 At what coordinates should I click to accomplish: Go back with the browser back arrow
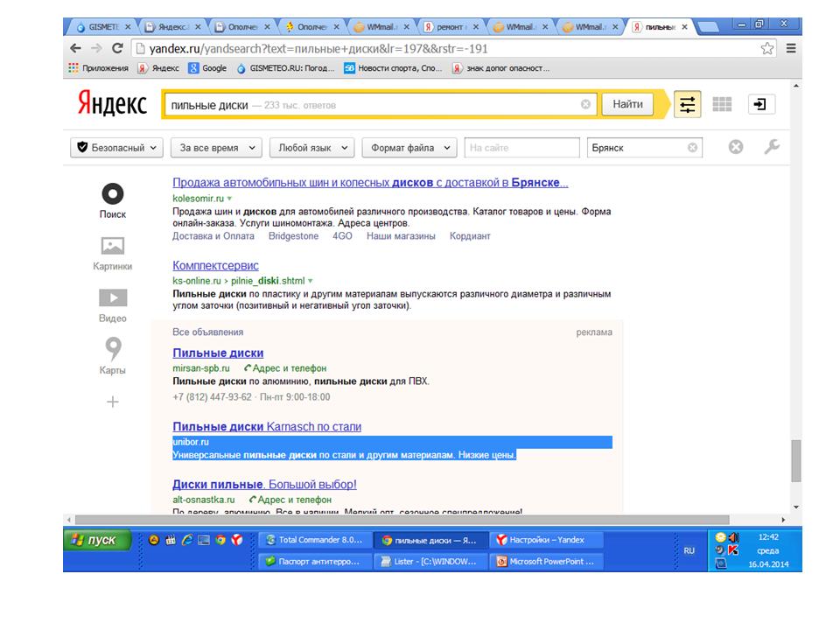coord(75,48)
